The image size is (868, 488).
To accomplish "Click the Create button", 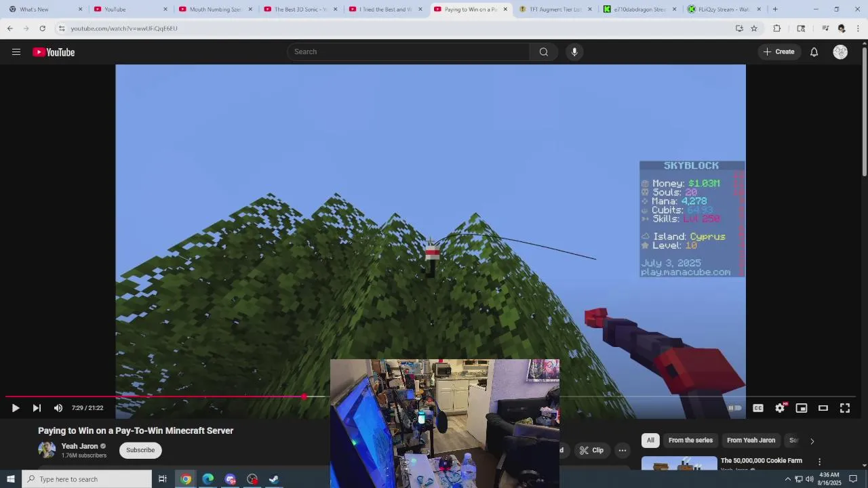I will 778,52.
